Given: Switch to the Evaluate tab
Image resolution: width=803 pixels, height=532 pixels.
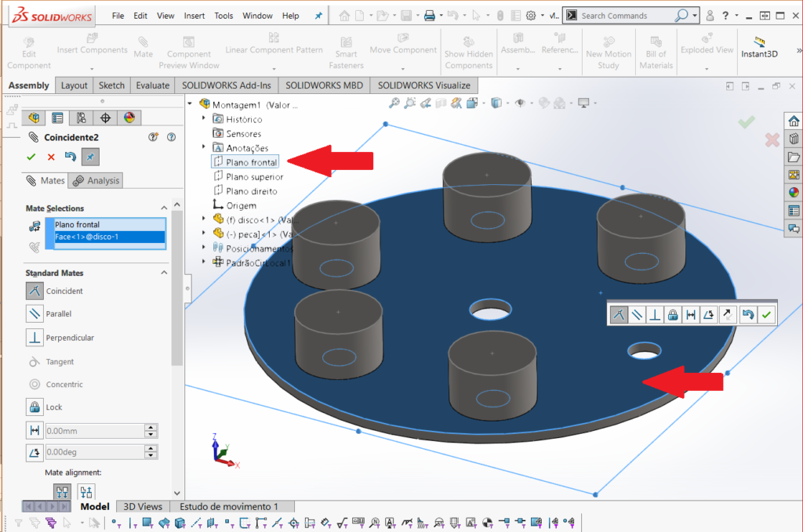Looking at the screenshot, I should coord(152,85).
